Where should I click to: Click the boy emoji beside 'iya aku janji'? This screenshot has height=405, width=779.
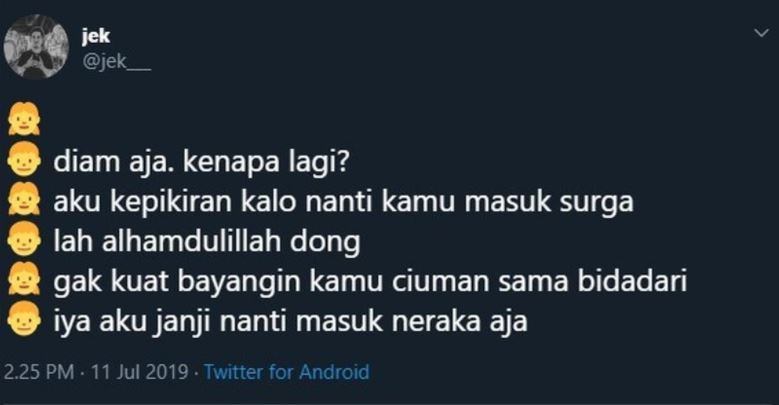coord(24,318)
